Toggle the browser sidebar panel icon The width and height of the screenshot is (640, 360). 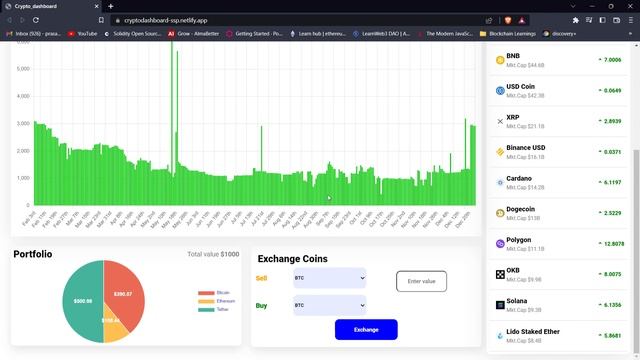[x=602, y=20]
